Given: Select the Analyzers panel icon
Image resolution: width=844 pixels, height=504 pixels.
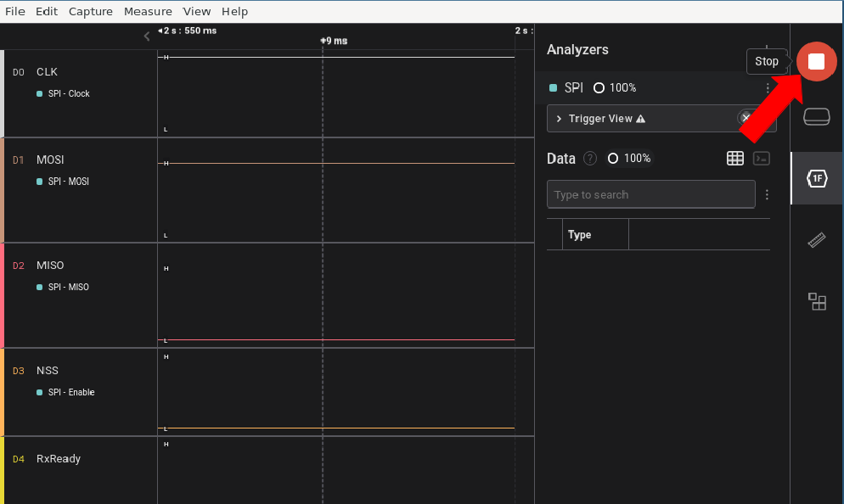Looking at the screenshot, I should point(816,178).
